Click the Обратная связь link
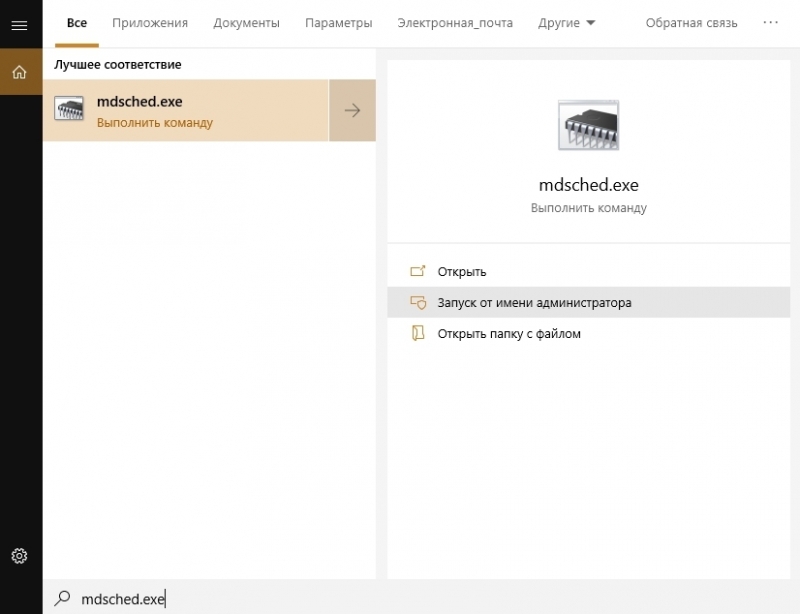 (x=691, y=23)
